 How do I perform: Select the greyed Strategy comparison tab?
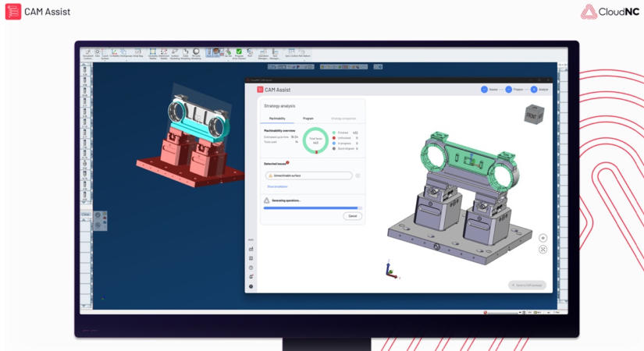(x=343, y=119)
